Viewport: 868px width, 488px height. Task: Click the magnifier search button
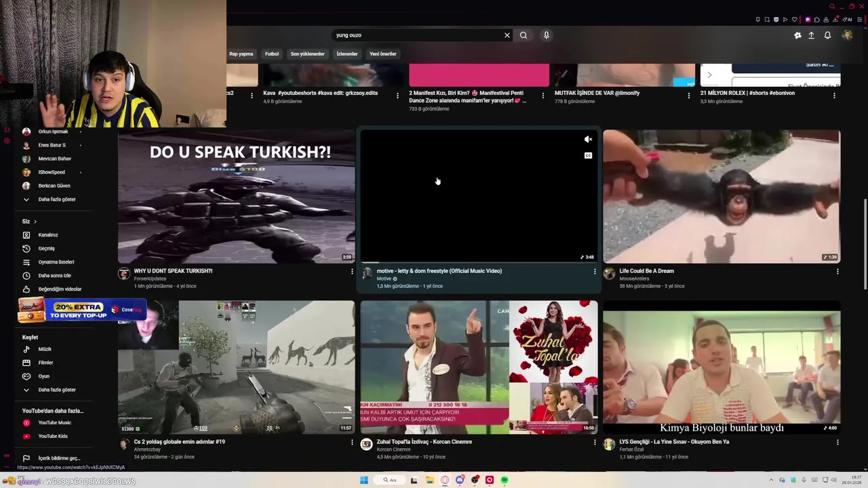click(523, 35)
